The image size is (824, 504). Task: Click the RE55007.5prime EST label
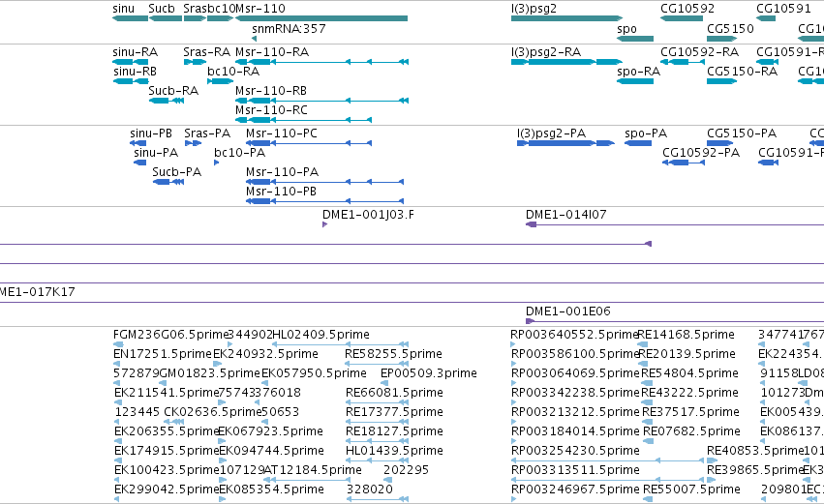coord(691,489)
